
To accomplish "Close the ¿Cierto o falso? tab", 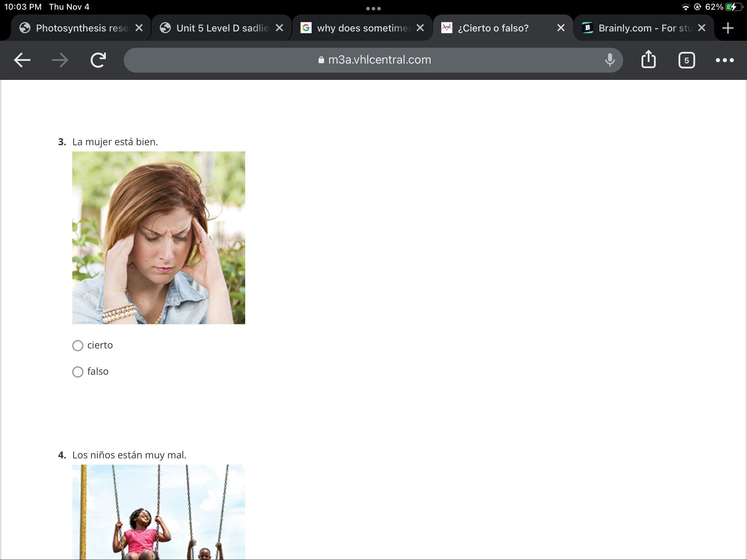I will 561,28.
